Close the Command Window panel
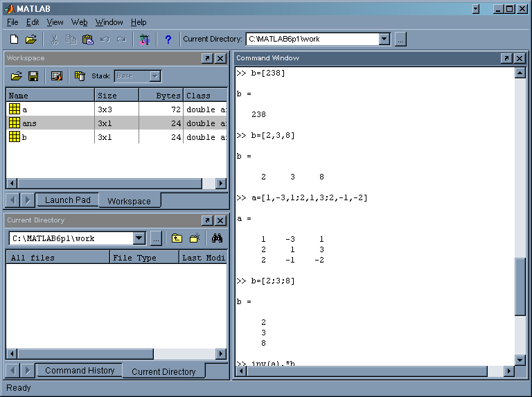Screen dimensions: 532x397 click(520, 58)
